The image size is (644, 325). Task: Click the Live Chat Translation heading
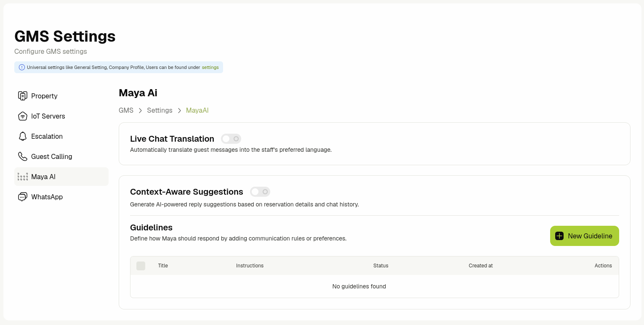point(172,139)
